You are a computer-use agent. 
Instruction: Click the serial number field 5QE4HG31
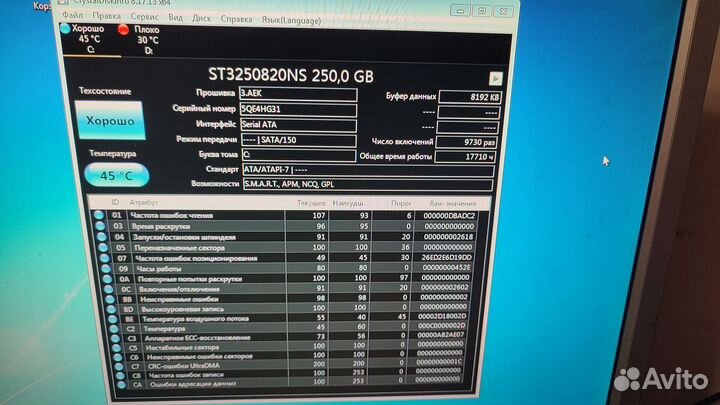297,109
